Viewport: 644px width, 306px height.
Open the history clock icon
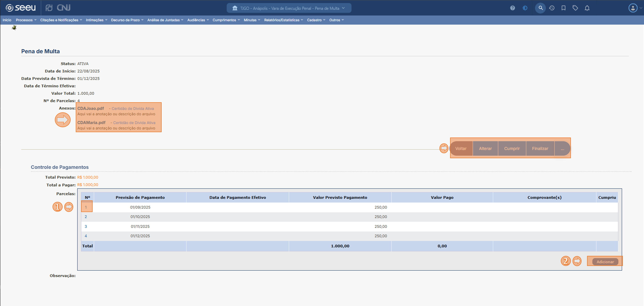pyautogui.click(x=552, y=8)
